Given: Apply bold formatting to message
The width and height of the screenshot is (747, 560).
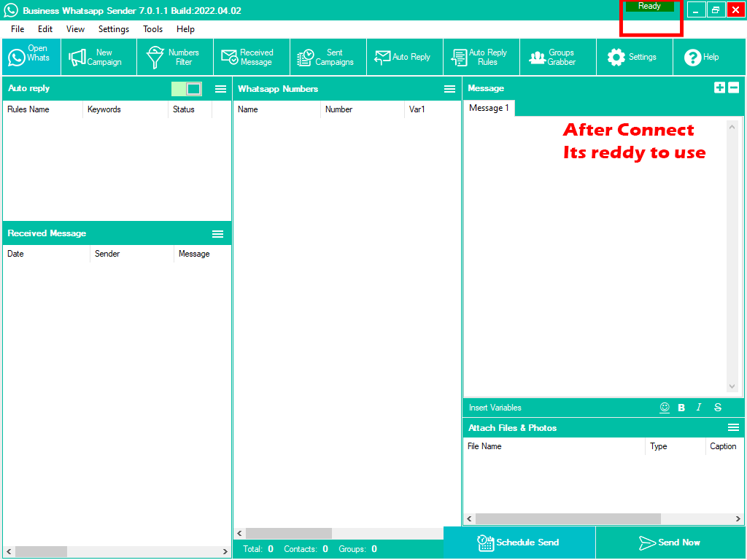Looking at the screenshot, I should [681, 408].
